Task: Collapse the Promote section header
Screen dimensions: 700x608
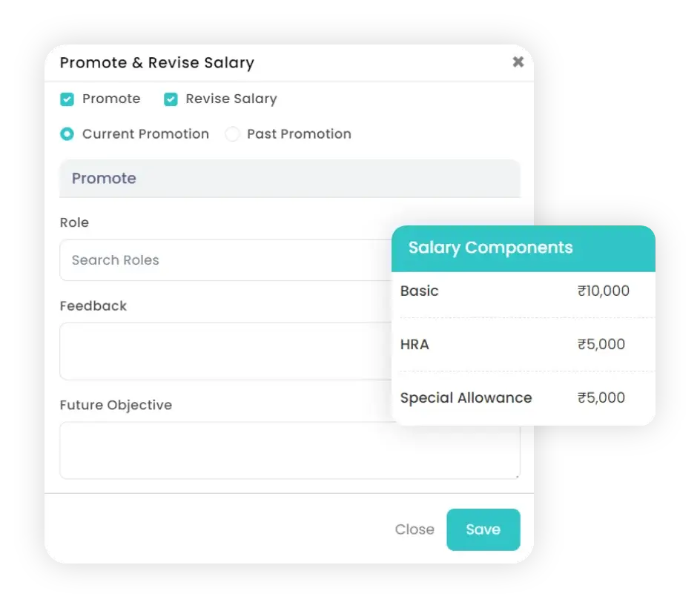Action: [x=289, y=179]
